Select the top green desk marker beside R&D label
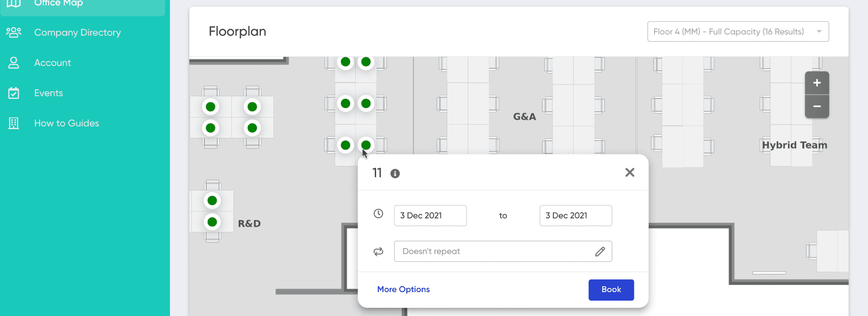Screen dimensions: 868x316 point(212,200)
